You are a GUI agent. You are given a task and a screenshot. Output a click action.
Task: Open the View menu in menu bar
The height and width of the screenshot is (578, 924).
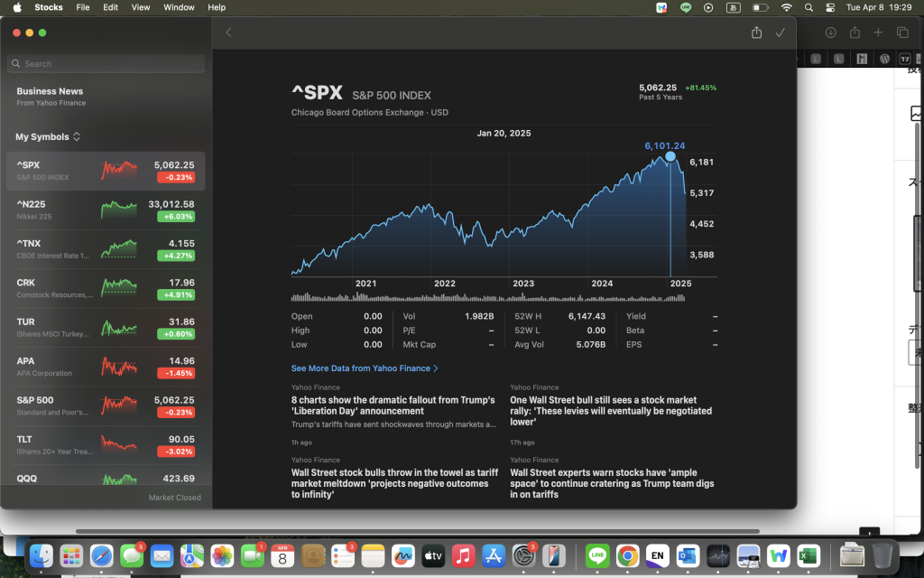pos(141,7)
